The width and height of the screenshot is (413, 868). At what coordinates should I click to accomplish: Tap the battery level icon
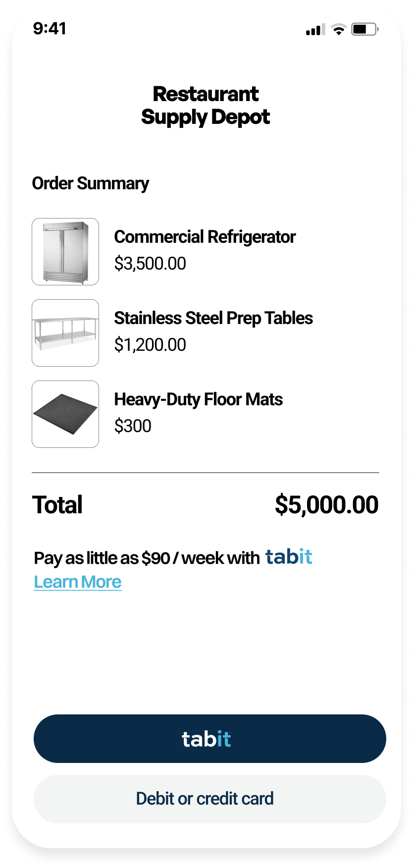click(x=365, y=30)
